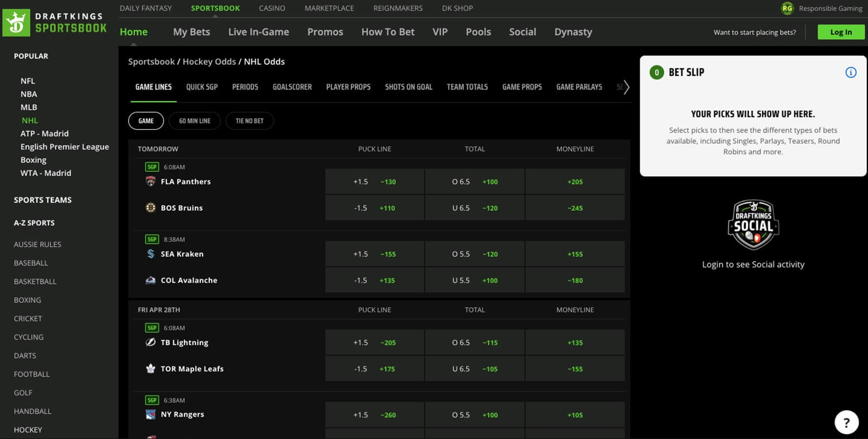Screen dimensions: 868x439
Task: Pick SEA Kraken over 5.5 total -120
Action: point(475,254)
